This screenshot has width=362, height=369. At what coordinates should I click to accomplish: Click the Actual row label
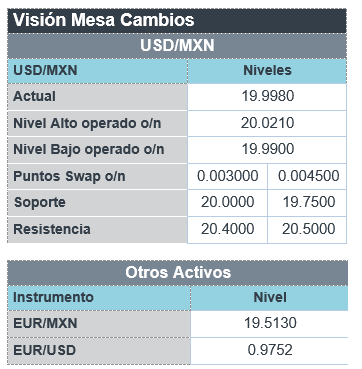[98, 97]
